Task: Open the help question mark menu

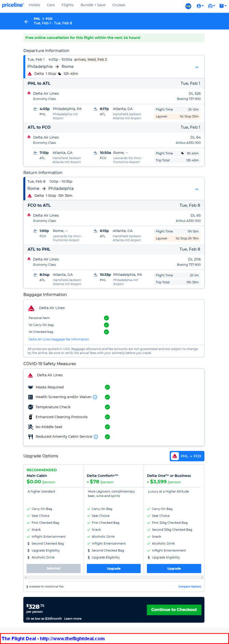Action: tap(222, 6)
